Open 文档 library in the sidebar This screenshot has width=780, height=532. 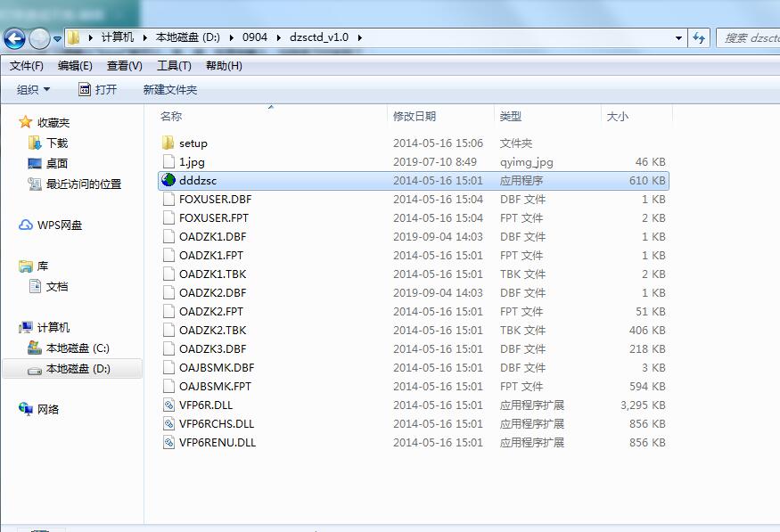(x=57, y=287)
